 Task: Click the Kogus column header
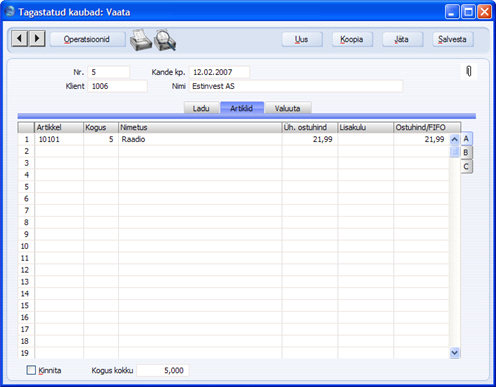coord(101,127)
